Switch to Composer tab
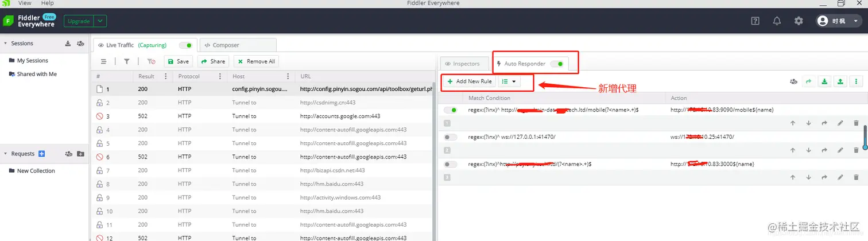 (x=238, y=45)
